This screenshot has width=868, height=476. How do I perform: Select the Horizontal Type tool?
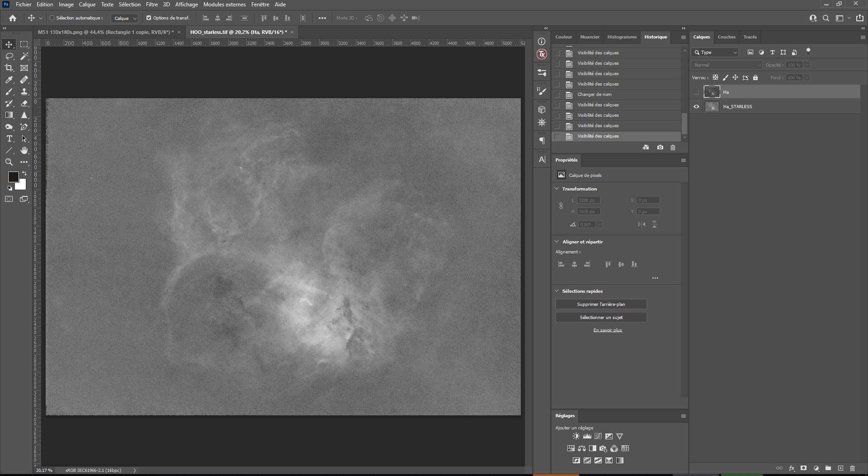click(x=9, y=138)
